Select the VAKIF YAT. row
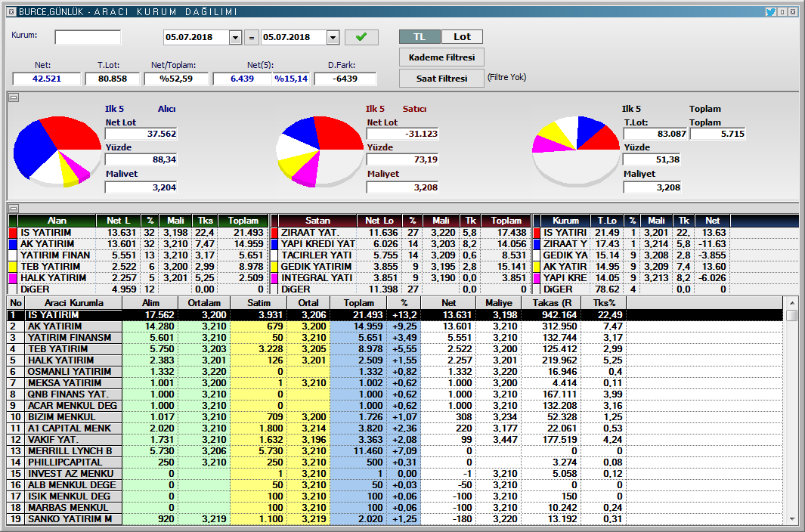805x532 pixels. 395,439
